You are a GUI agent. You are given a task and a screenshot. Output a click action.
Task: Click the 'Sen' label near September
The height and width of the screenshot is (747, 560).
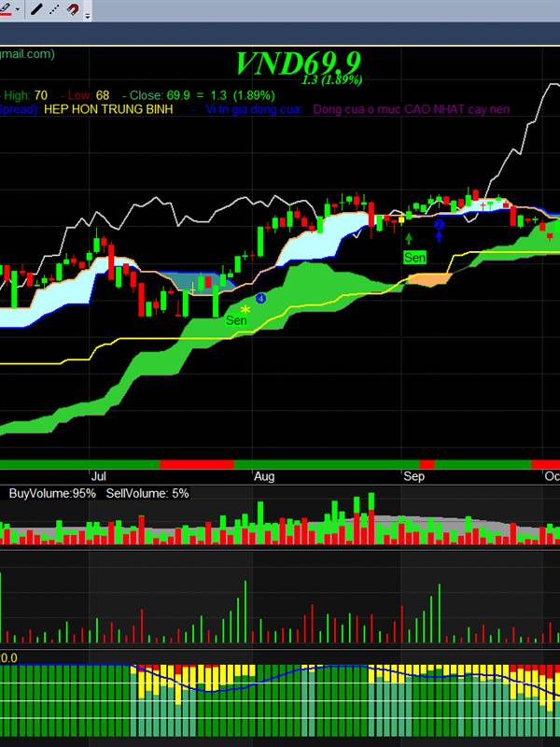(414, 258)
